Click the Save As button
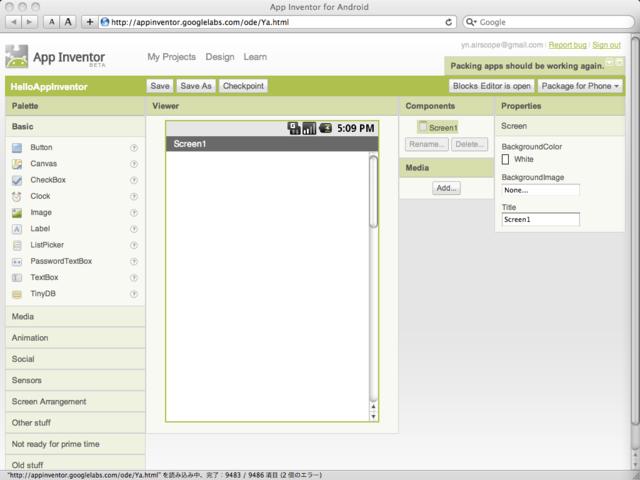Screen dimensions: 640x480 (196, 86)
